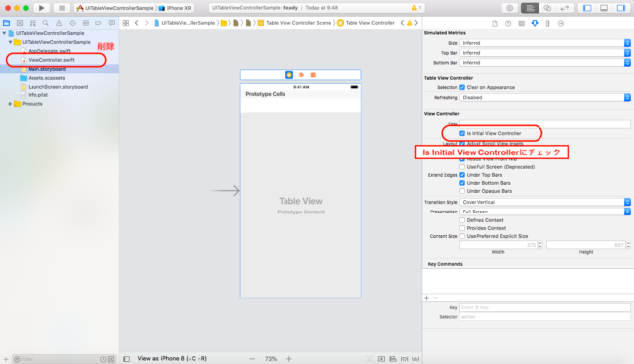The image size is (634, 364).
Task: Open the Find navigator
Action: [x=45, y=23]
